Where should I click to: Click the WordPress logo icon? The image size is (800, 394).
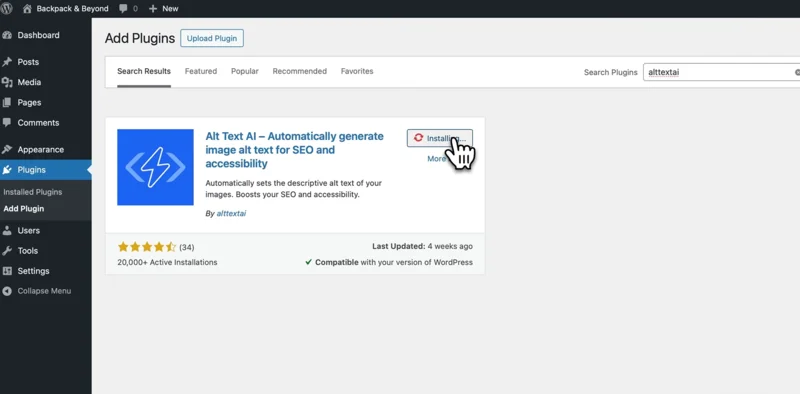[x=7, y=8]
